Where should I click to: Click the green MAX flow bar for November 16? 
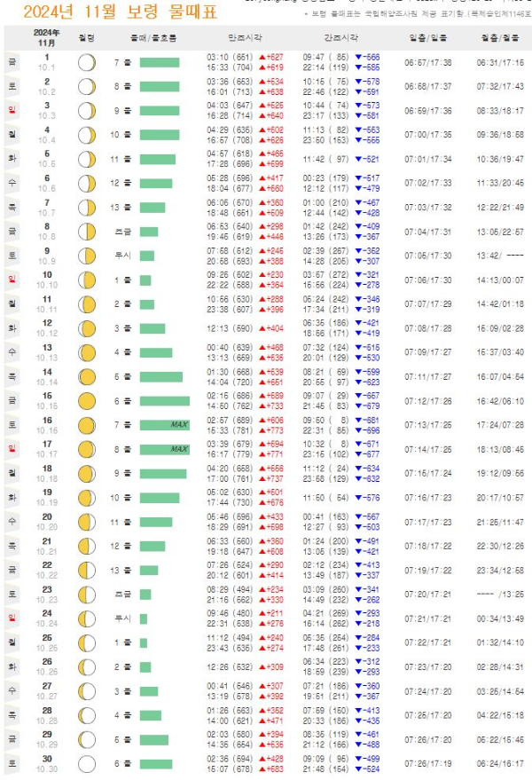165,425
